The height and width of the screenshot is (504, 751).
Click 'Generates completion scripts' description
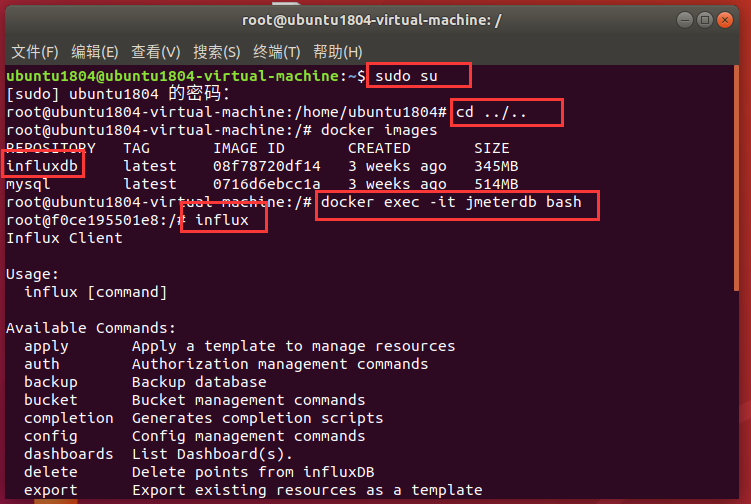(258, 418)
